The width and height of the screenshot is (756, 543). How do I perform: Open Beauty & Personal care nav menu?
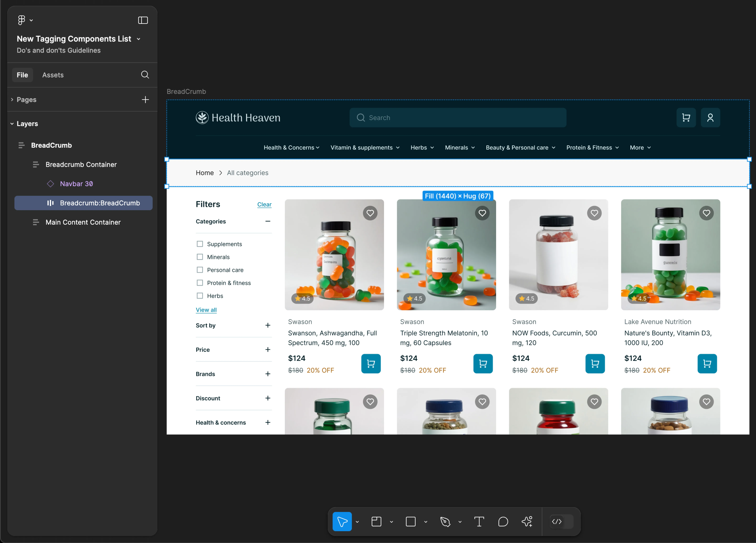pyautogui.click(x=521, y=148)
